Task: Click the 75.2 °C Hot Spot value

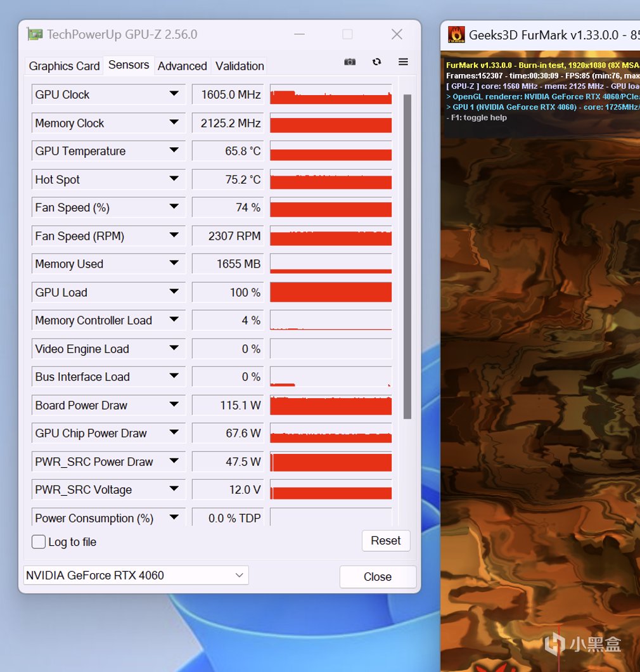Action: click(x=228, y=179)
